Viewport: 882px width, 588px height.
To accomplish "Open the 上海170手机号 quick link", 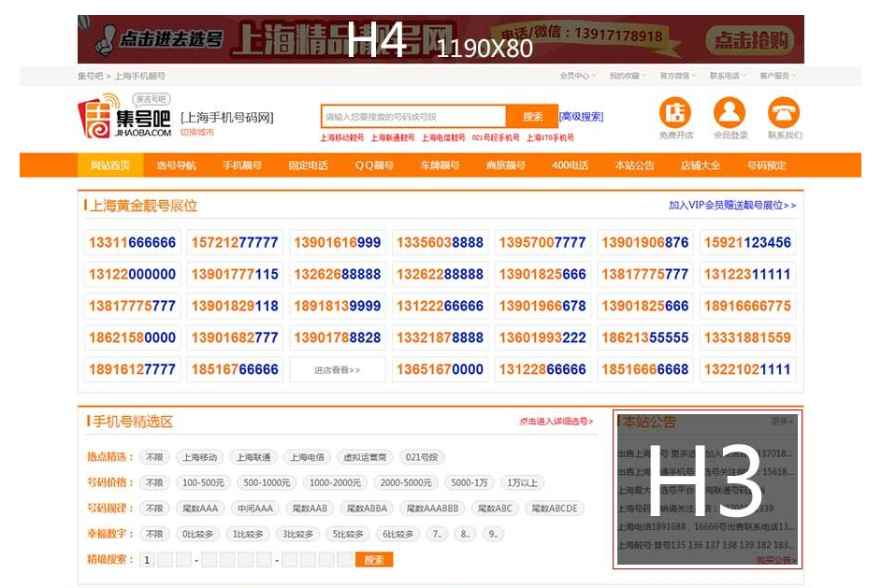I will point(550,137).
